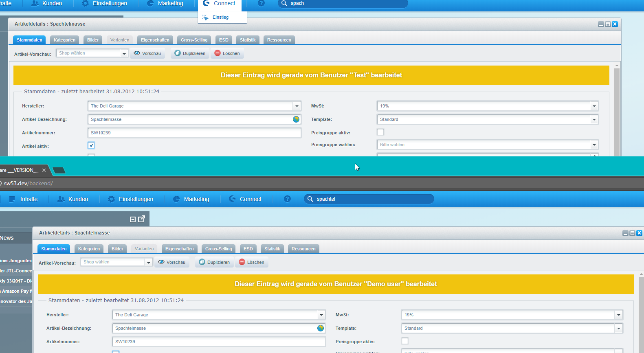Open Marketing menu in upper window

pyautogui.click(x=165, y=3)
